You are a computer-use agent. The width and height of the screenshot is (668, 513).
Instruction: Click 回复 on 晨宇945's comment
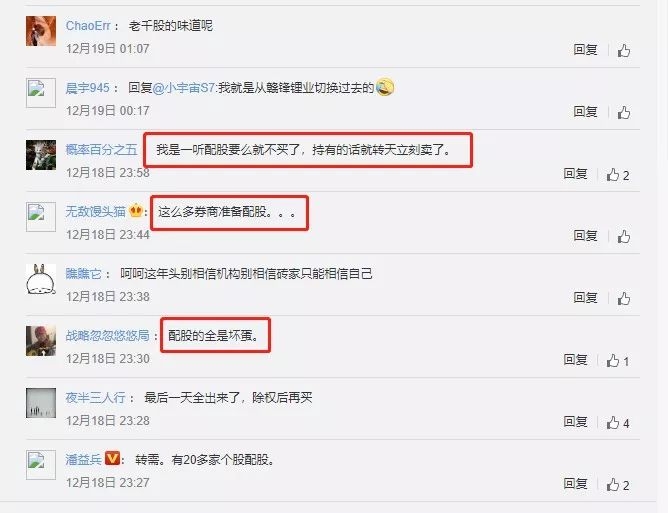(x=585, y=112)
